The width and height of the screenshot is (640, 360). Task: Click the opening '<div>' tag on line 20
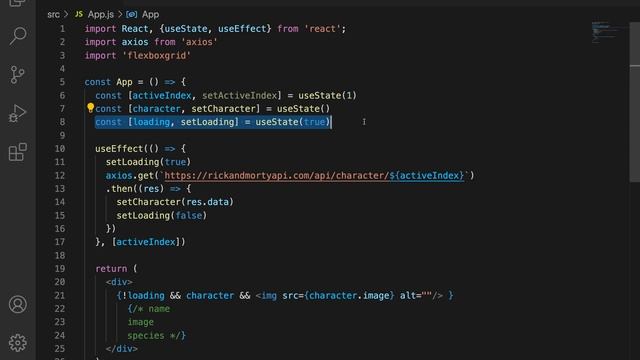coord(119,282)
